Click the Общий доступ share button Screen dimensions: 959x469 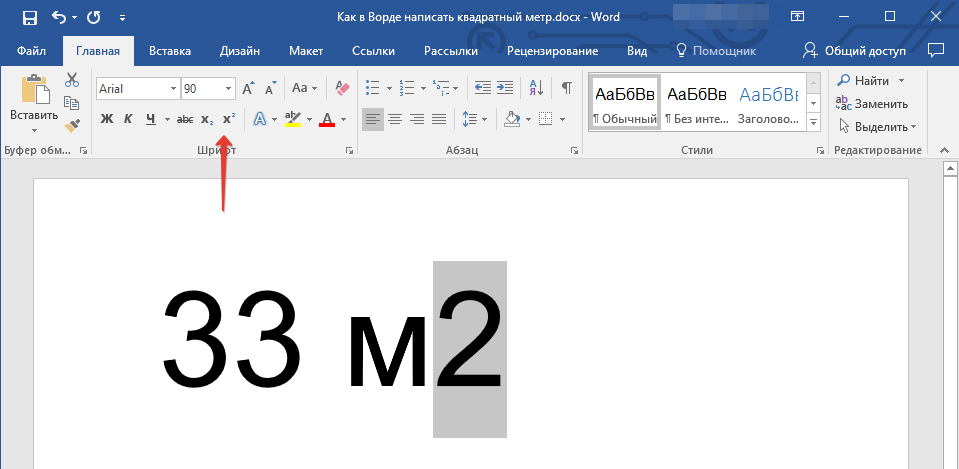(855, 51)
